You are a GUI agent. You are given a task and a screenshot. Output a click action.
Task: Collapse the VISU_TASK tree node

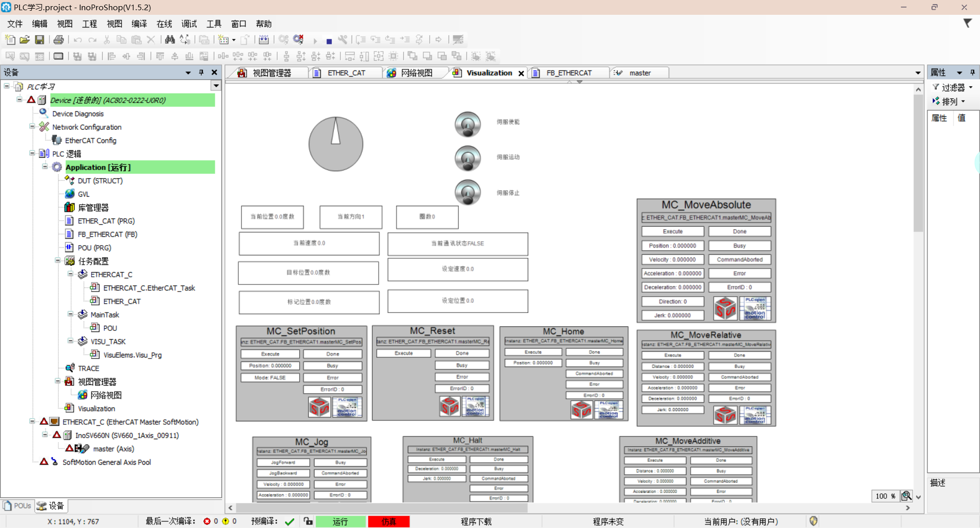pos(70,341)
